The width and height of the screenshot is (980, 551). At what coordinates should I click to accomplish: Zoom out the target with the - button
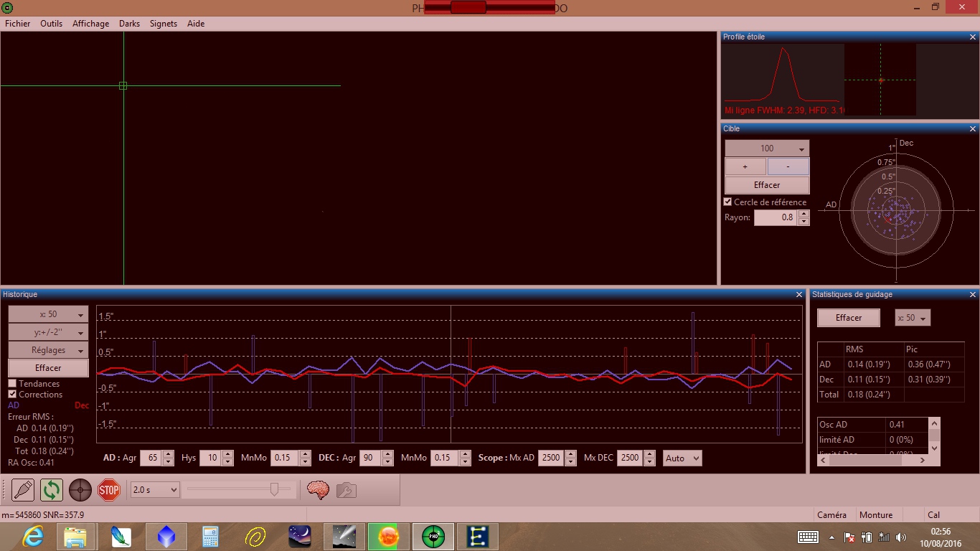[788, 166]
